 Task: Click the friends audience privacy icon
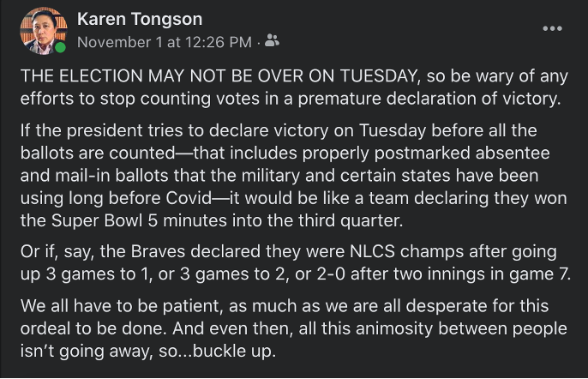click(x=272, y=40)
